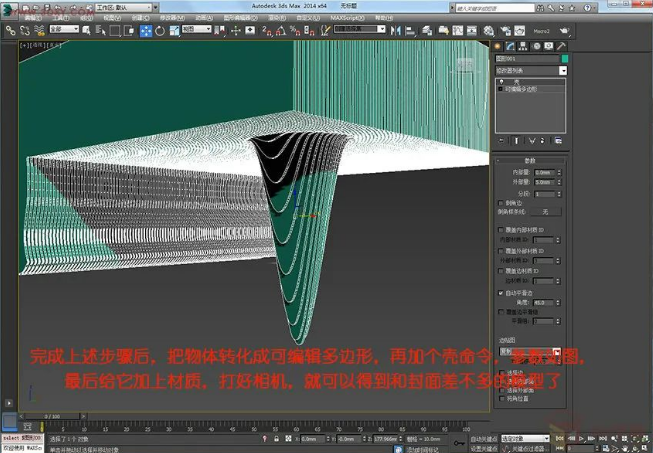
Task: Select the Move transform tool
Action: point(145,30)
